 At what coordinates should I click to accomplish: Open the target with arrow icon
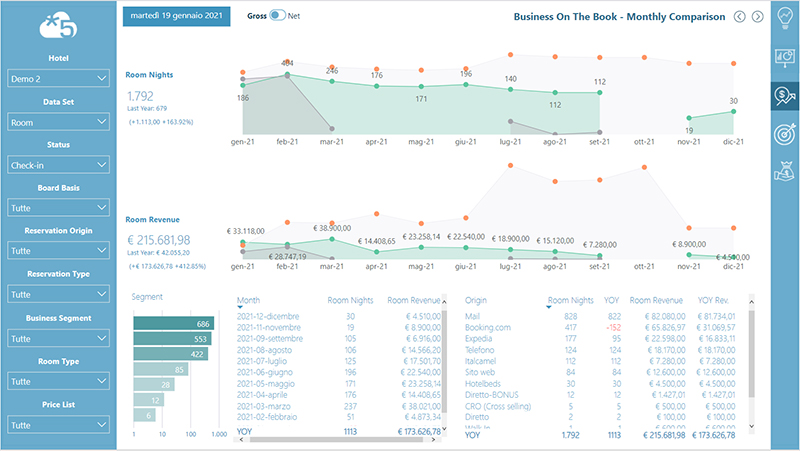[785, 134]
